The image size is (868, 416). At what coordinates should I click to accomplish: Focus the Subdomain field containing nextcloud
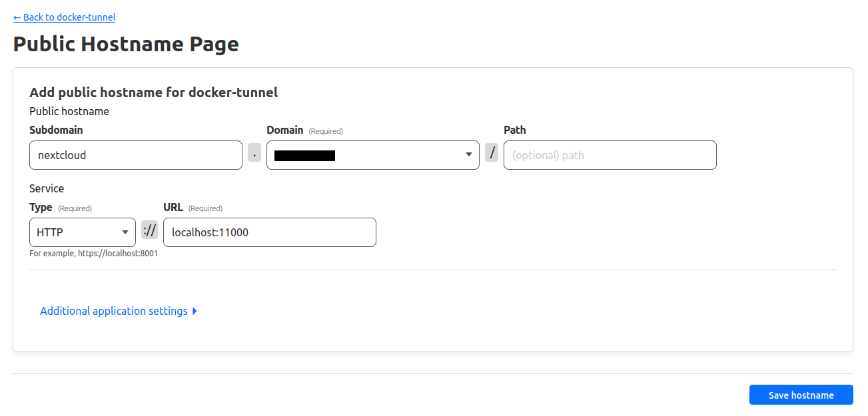click(x=136, y=155)
